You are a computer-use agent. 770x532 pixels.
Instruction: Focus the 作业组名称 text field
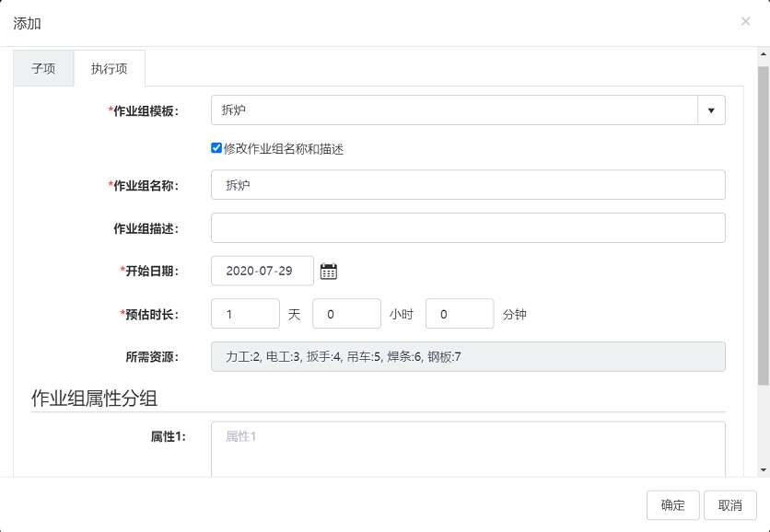[468, 184]
